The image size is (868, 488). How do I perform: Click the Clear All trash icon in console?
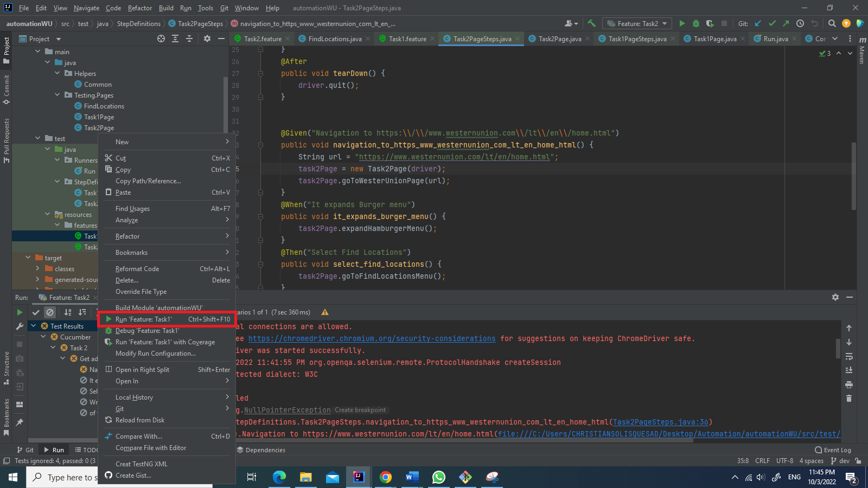tap(849, 398)
